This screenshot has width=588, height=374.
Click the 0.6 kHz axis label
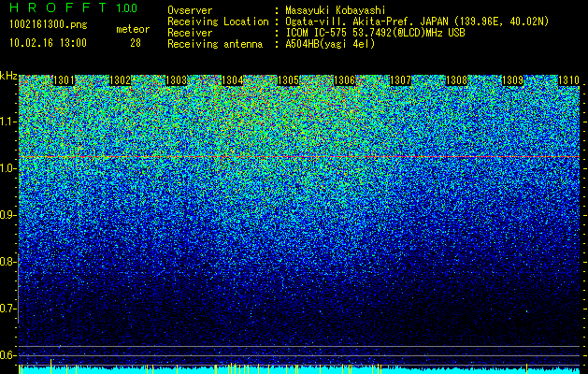pyautogui.click(x=7, y=355)
